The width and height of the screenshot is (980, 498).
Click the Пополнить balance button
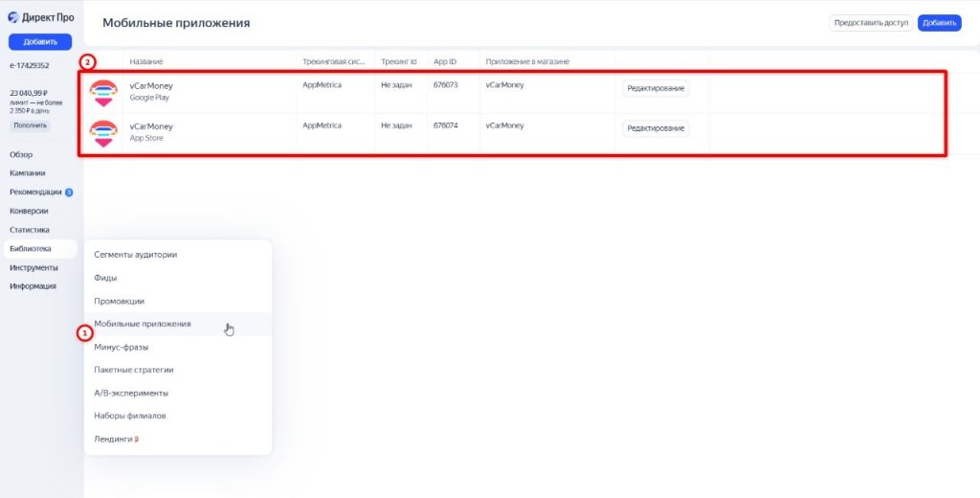tap(30, 125)
